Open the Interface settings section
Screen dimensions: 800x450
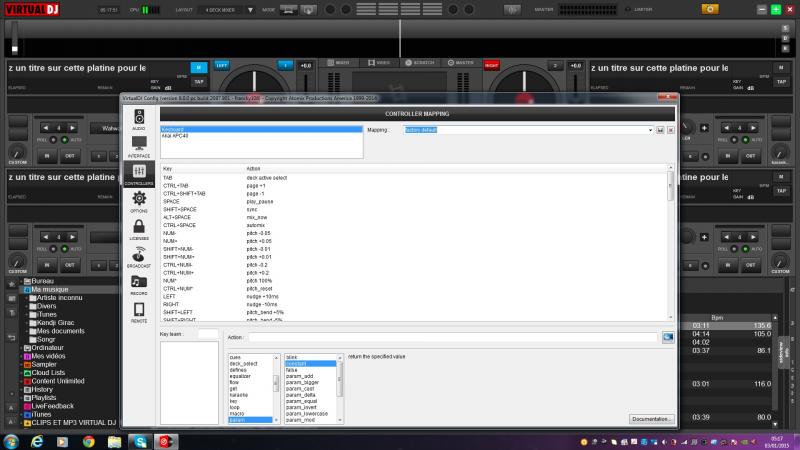coord(139,148)
